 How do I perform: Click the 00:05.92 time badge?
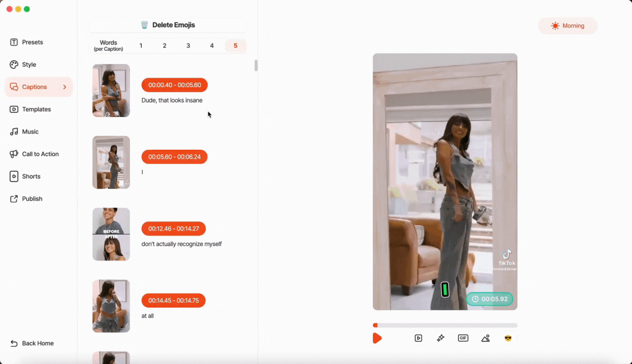click(490, 299)
